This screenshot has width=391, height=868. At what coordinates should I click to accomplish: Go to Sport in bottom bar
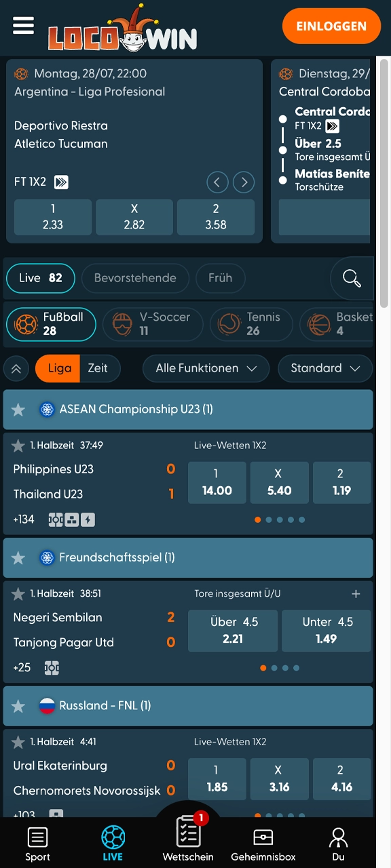coord(38,844)
